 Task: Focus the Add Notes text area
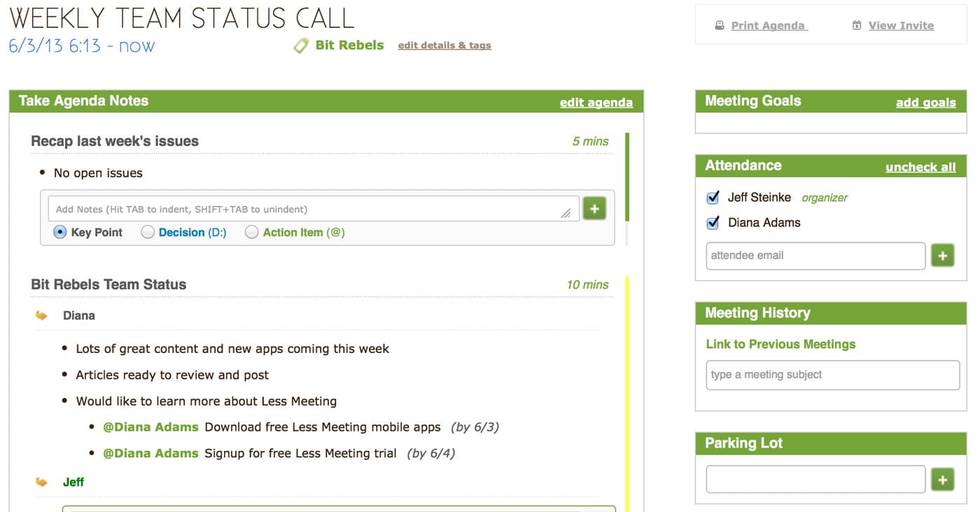[308, 209]
